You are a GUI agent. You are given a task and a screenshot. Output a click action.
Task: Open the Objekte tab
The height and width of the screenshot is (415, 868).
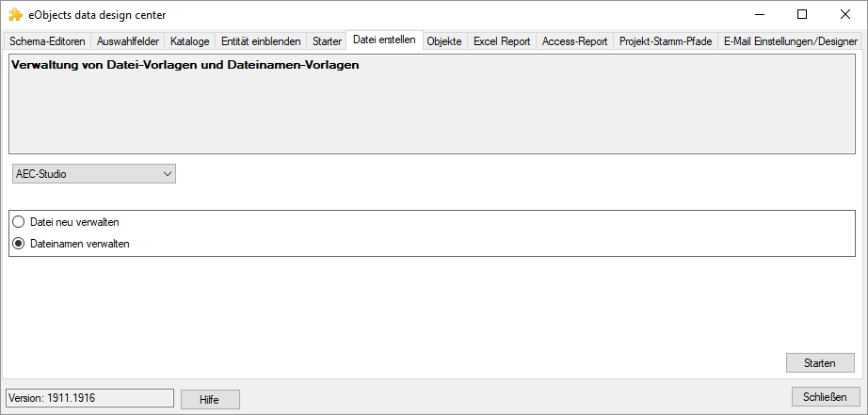point(444,41)
